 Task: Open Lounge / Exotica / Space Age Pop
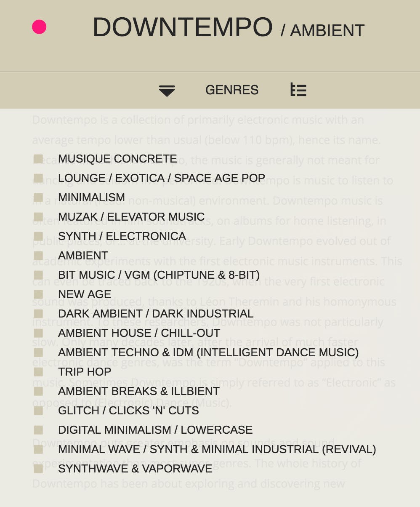161,178
